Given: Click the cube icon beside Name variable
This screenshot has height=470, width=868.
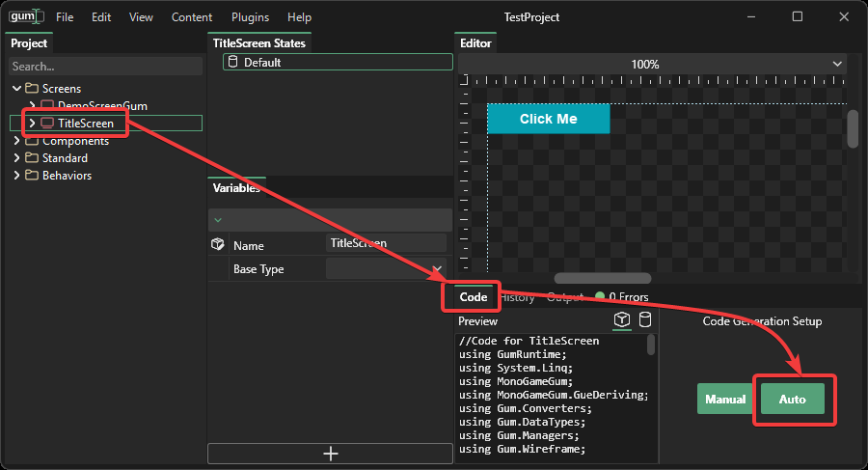Looking at the screenshot, I should (218, 245).
